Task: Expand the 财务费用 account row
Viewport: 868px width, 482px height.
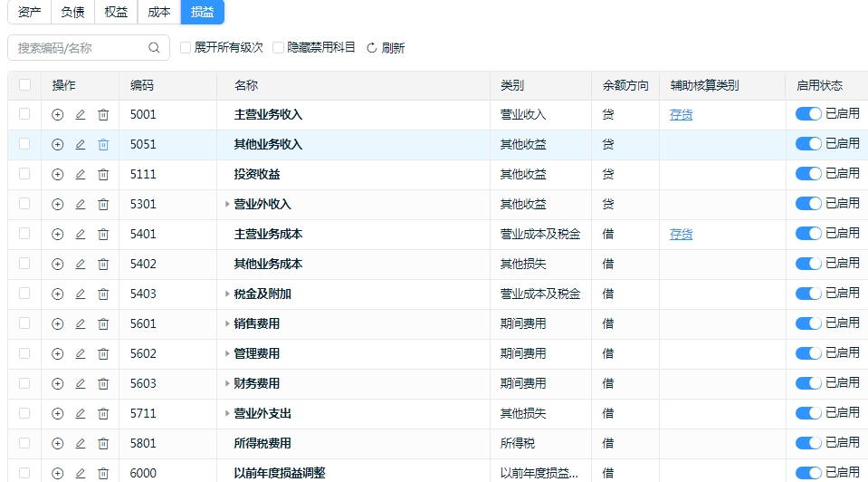Action: pos(227,384)
